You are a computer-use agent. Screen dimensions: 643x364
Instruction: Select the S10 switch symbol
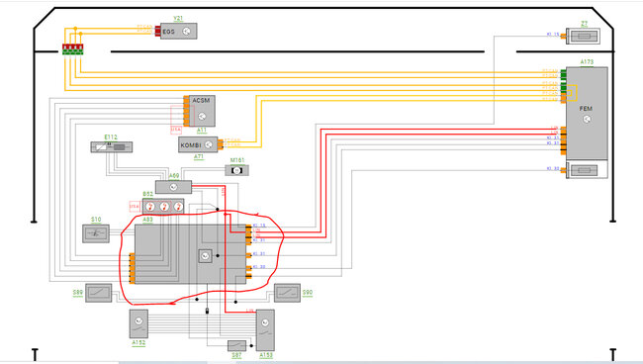click(x=96, y=233)
